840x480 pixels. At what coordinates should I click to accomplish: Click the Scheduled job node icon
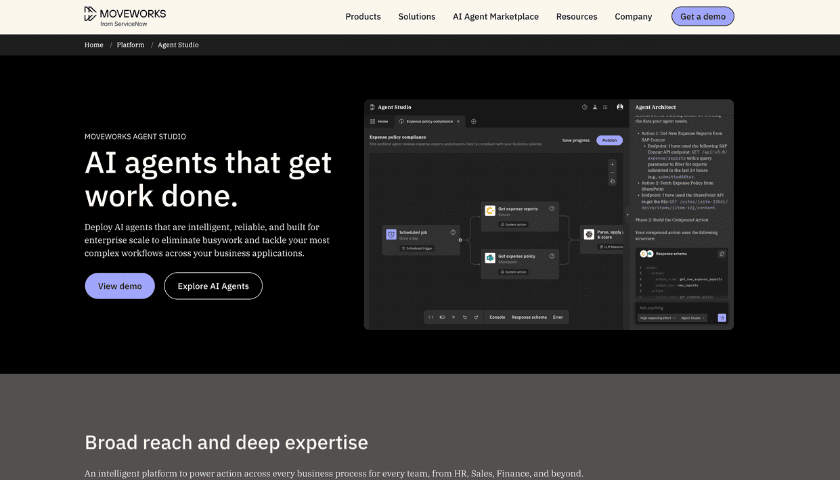(391, 235)
